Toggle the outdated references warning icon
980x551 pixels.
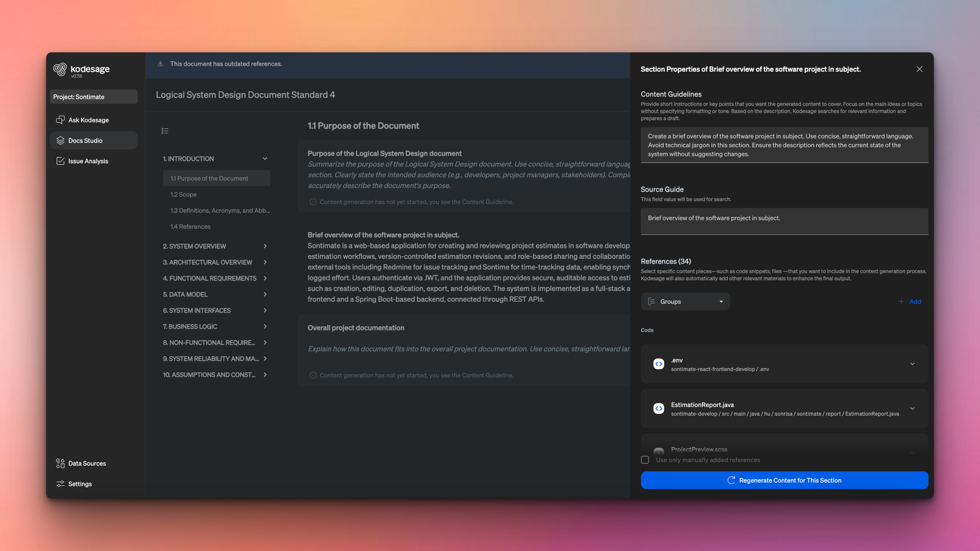point(160,64)
